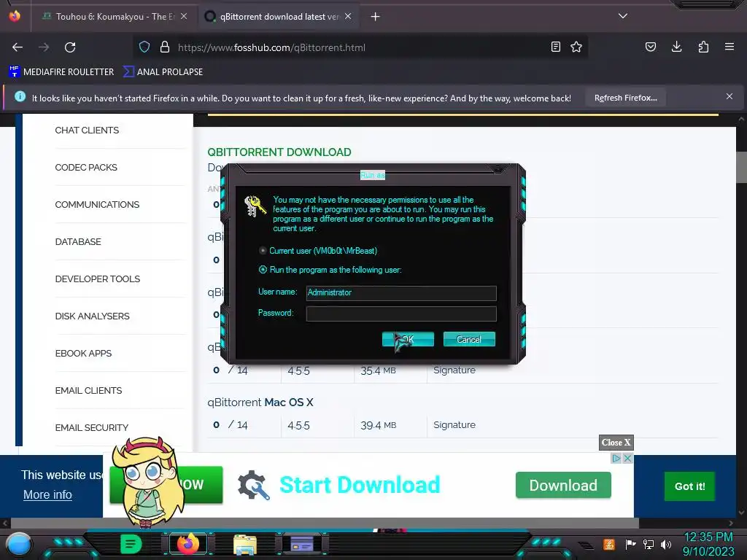Image resolution: width=747 pixels, height=560 pixels.
Task: Select the Current user radio option
Action: 263,251
